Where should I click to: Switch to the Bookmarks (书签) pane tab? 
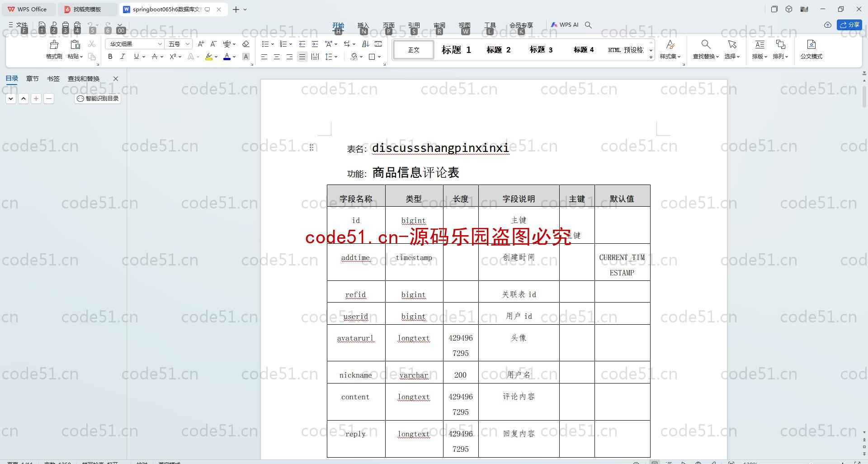[53, 79]
